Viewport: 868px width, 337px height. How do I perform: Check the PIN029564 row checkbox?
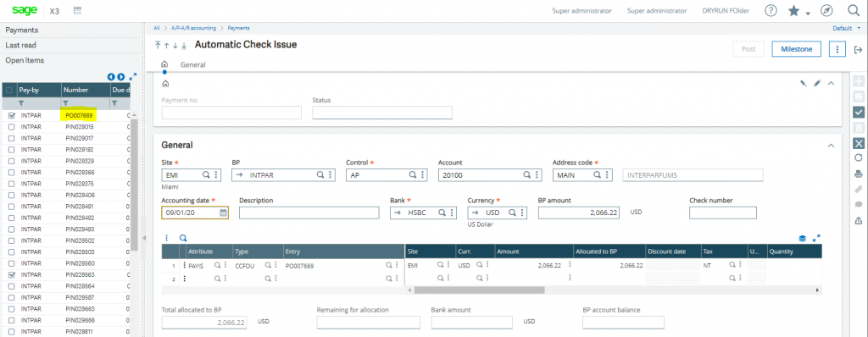click(x=12, y=286)
